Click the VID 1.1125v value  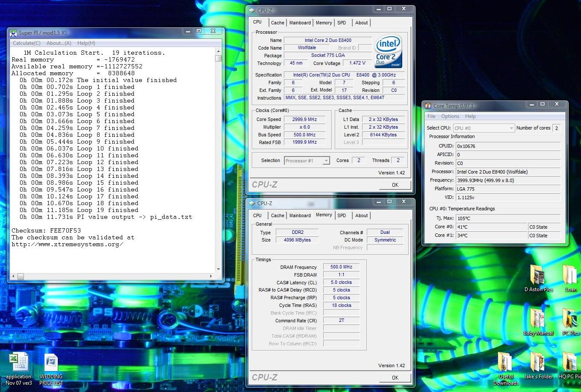pos(508,197)
